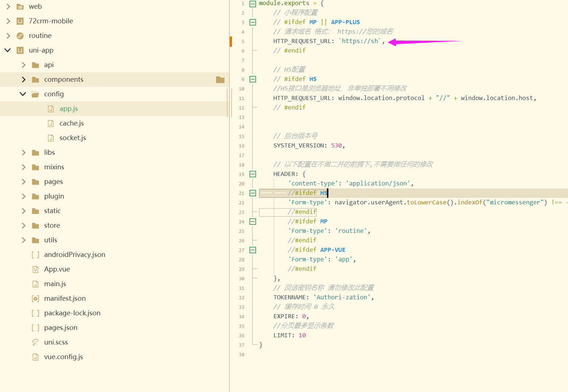Click line number 16 in gutter
The height and width of the screenshot is (392, 568).
pyautogui.click(x=241, y=146)
